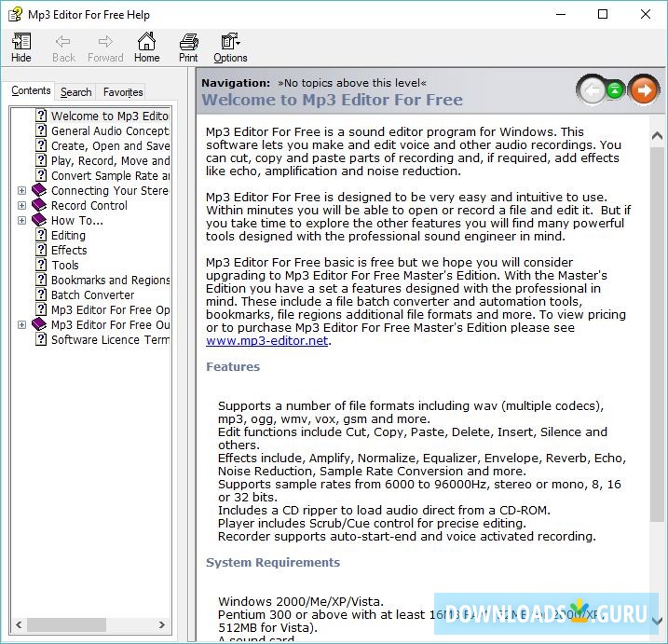
Task: Open Play, Record, Move topic
Action: [x=110, y=160]
